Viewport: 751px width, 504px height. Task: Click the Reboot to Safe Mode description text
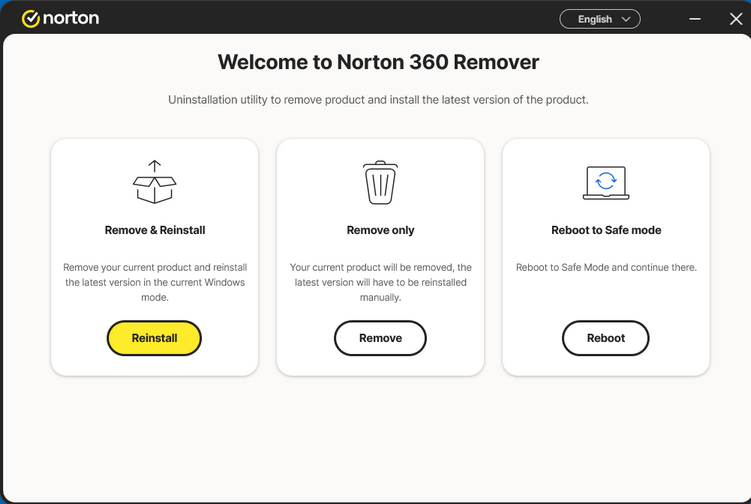[x=606, y=268]
